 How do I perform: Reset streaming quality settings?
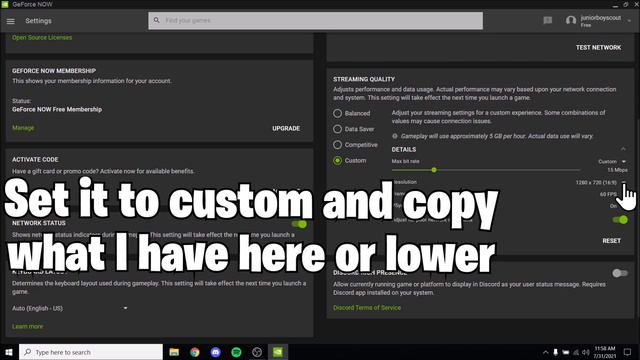(611, 241)
